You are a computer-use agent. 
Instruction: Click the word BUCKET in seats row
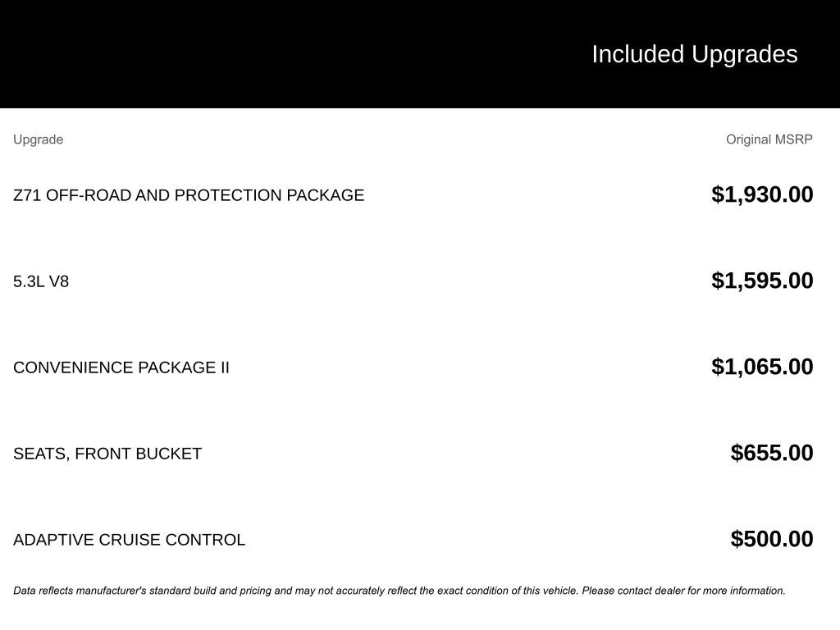tap(169, 454)
